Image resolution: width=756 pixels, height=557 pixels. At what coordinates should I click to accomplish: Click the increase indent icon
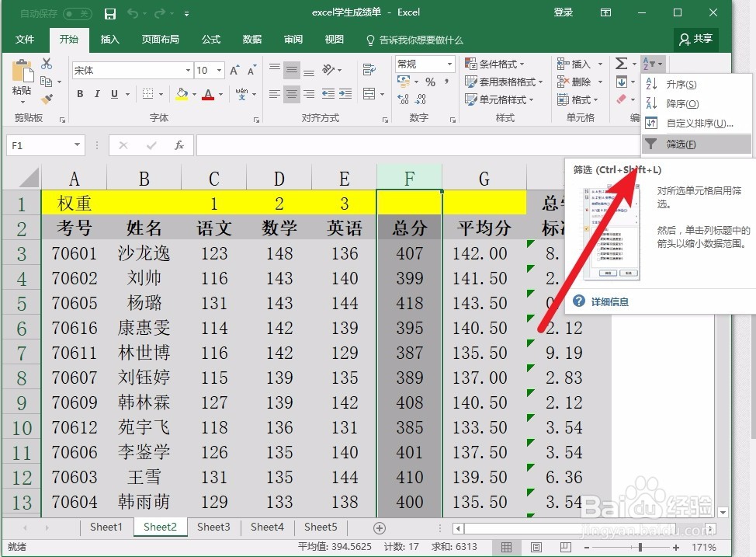click(345, 94)
